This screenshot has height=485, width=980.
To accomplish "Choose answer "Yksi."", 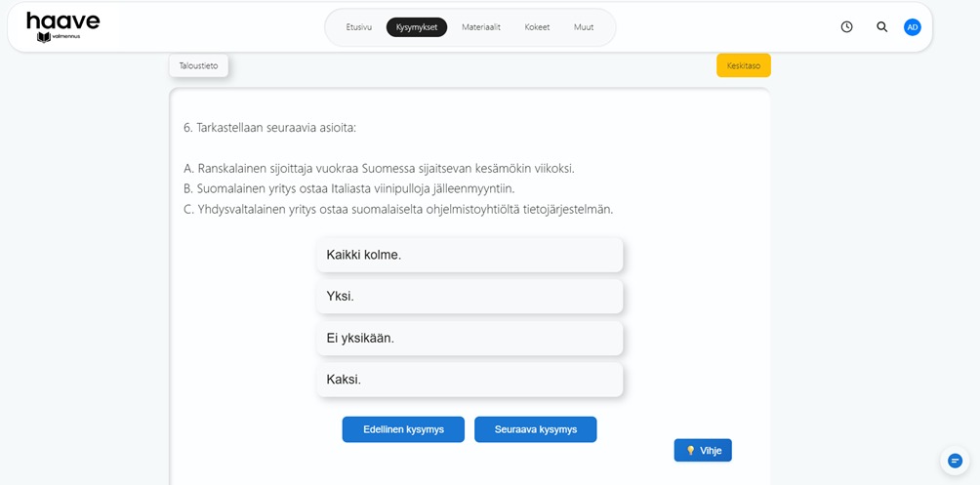I will click(470, 297).
